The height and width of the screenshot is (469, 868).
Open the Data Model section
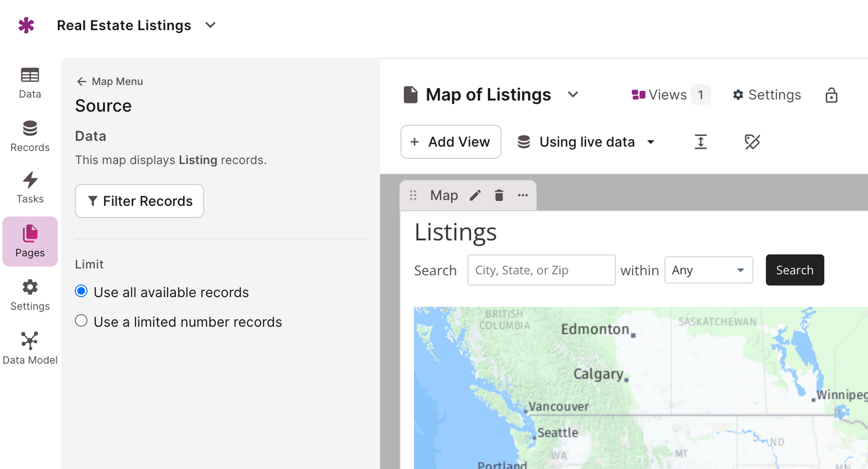pyautogui.click(x=30, y=348)
